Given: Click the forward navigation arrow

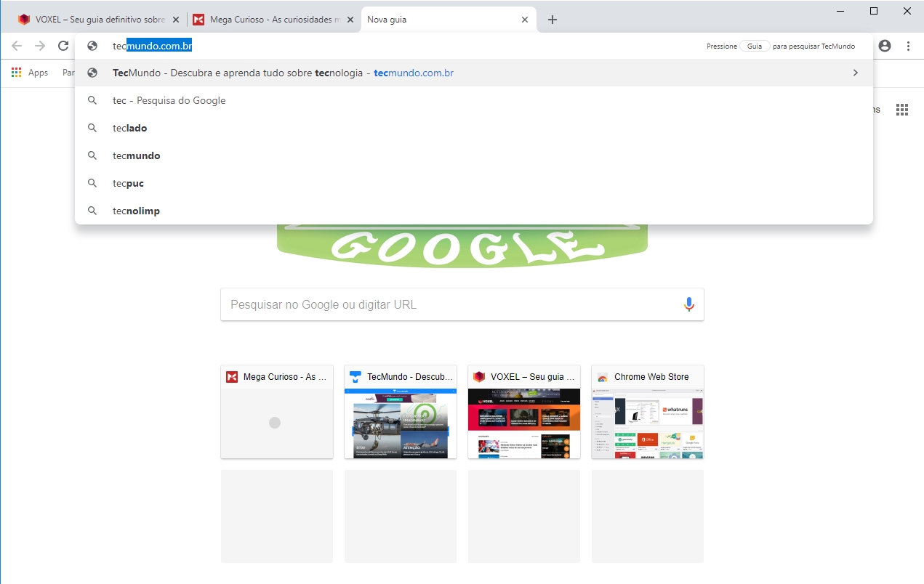Looking at the screenshot, I should [40, 46].
